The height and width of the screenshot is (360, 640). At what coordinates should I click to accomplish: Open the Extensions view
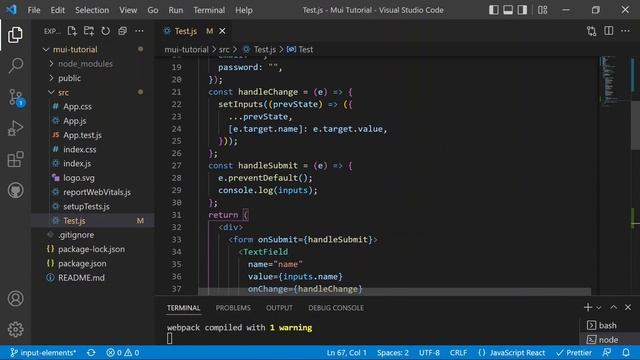(x=15, y=159)
